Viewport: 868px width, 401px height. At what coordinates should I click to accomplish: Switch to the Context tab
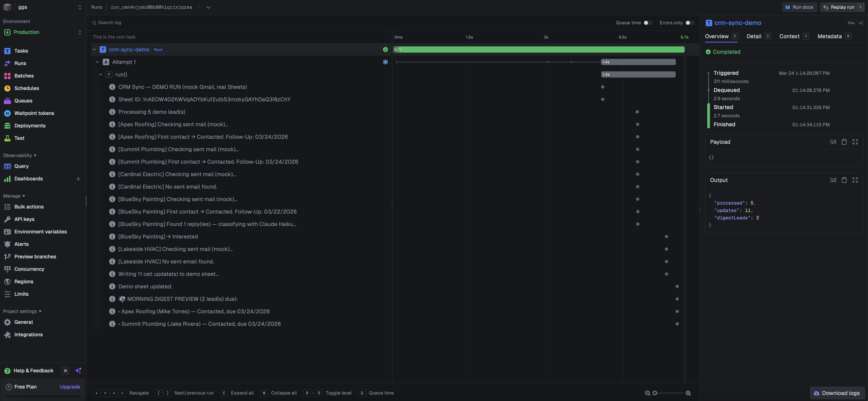789,36
